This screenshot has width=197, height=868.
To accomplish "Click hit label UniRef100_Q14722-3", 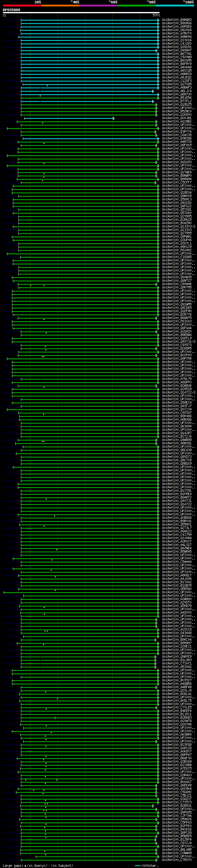I will tap(179, 393).
